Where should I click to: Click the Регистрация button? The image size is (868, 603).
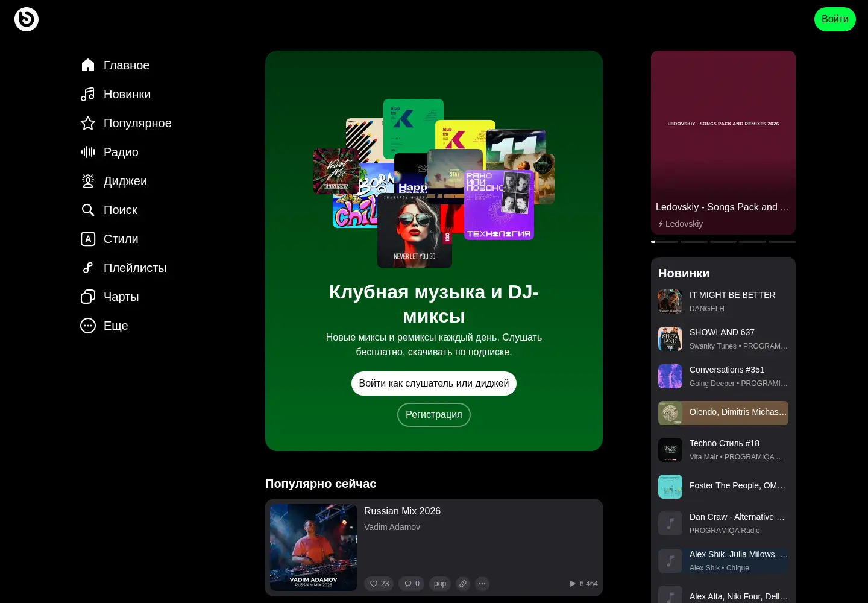coord(434,415)
